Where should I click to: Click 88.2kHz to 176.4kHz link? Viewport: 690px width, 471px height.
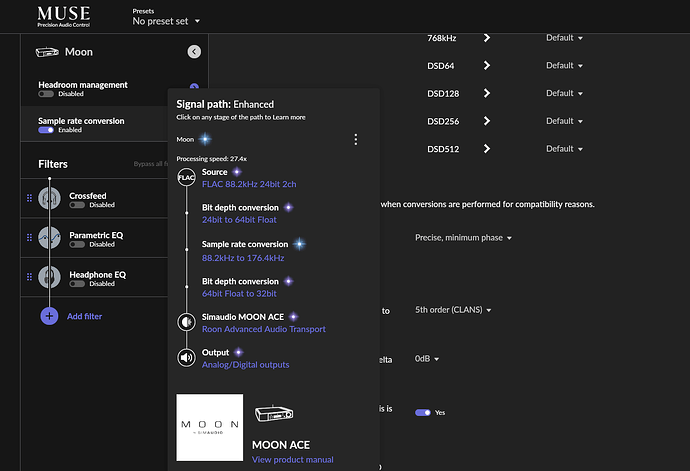click(x=243, y=258)
